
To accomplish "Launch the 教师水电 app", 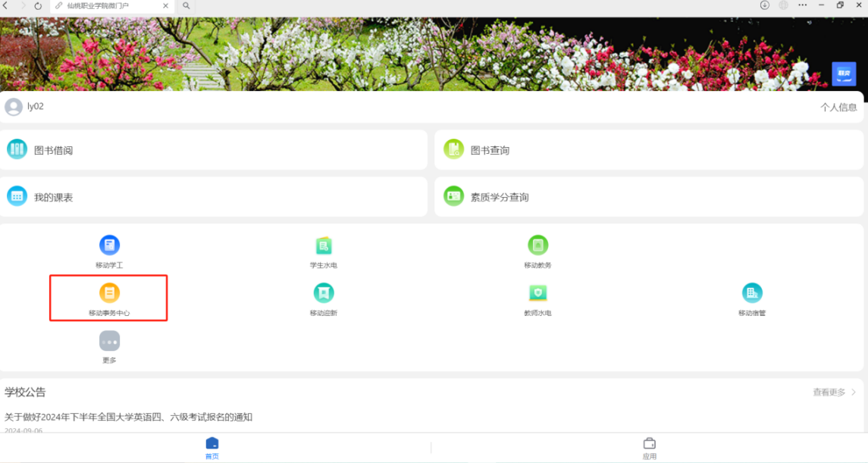I will [x=537, y=293].
